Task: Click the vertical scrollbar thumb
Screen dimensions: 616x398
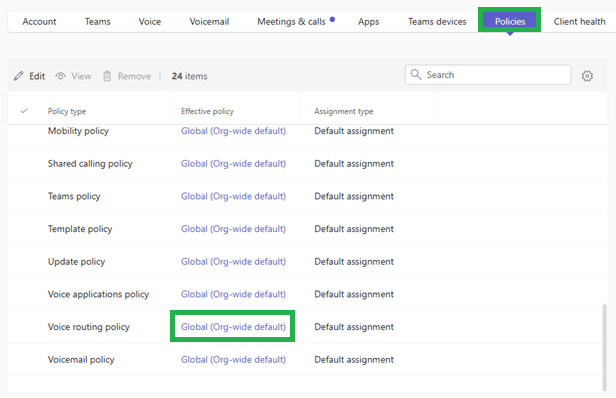Action: coord(604,347)
